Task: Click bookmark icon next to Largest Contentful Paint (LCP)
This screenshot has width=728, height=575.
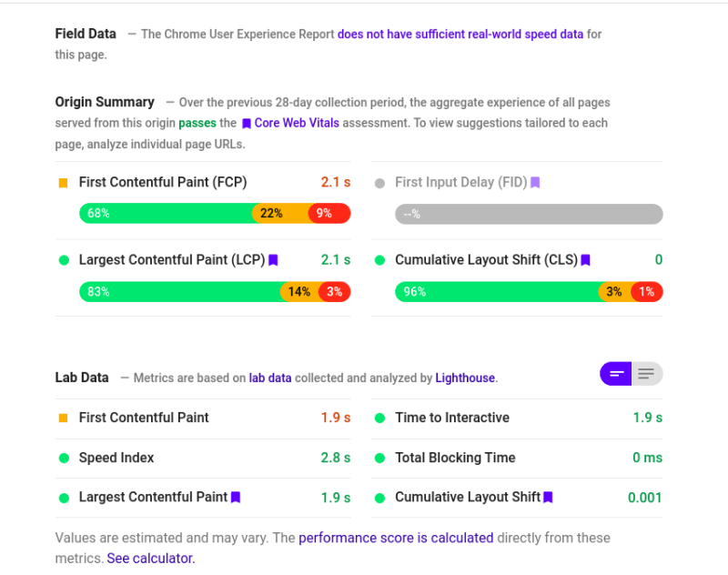Action: 273,260
